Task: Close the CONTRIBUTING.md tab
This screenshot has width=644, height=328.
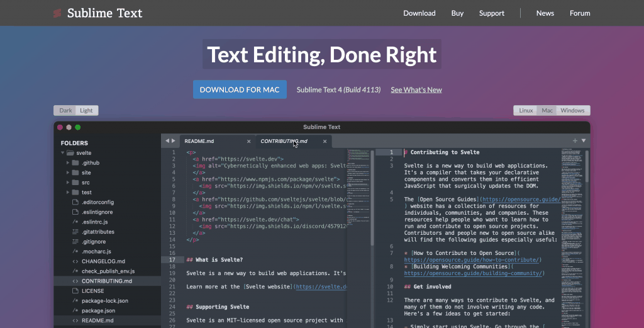Action: pos(326,142)
